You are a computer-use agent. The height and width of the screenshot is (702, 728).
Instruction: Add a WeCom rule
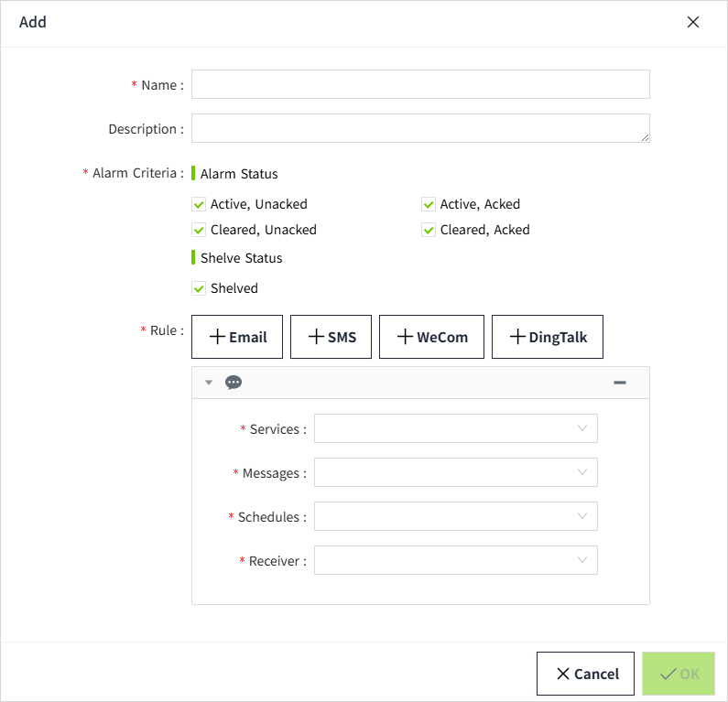tap(431, 337)
